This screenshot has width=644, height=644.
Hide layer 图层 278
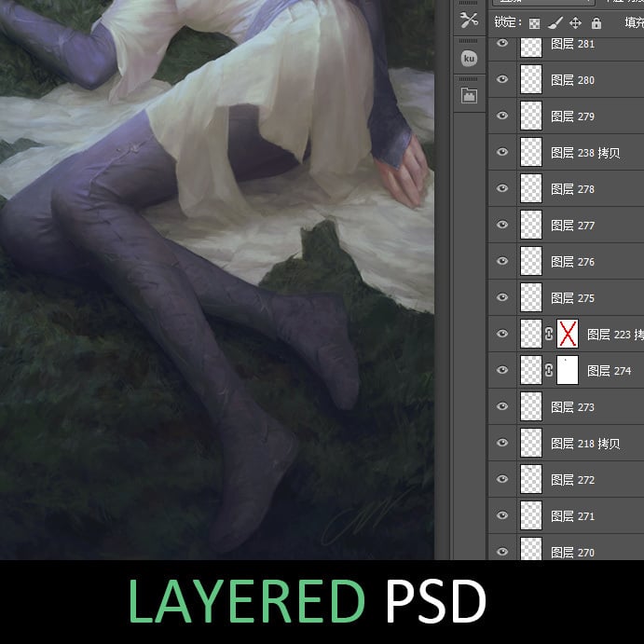502,188
